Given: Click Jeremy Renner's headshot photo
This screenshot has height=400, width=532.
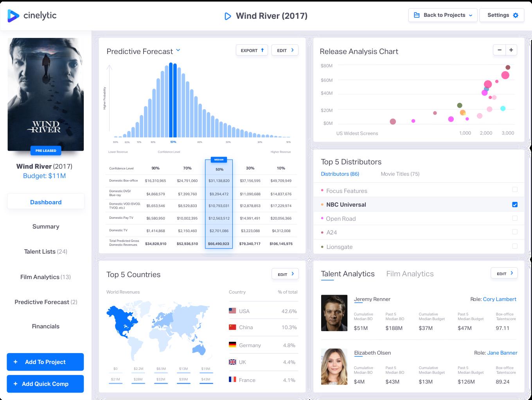Looking at the screenshot, I should 334,313.
